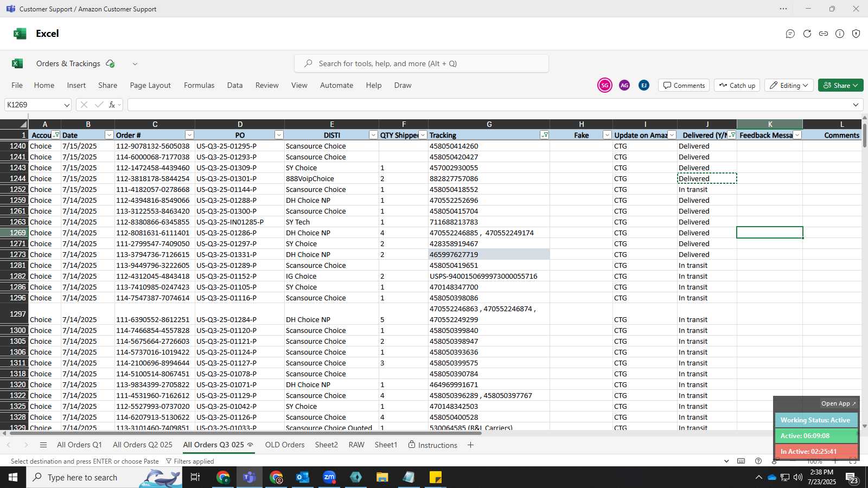Expand file title dropdown chevron
This screenshot has height=488, width=868.
pyautogui.click(x=135, y=64)
